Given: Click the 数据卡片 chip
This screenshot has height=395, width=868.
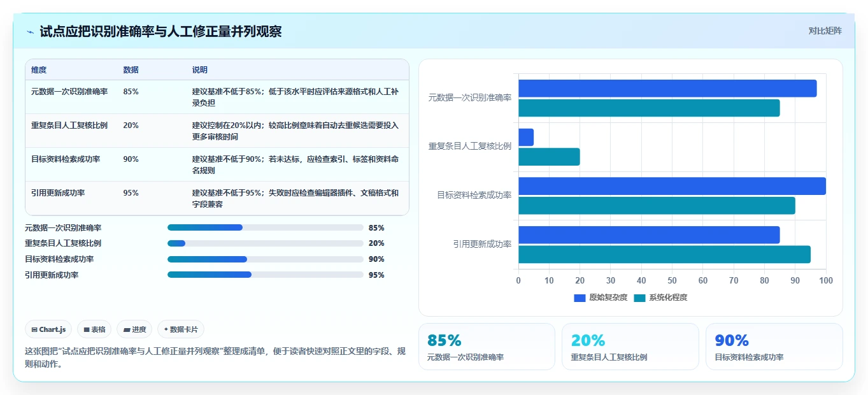Looking at the screenshot, I should click(x=181, y=329).
